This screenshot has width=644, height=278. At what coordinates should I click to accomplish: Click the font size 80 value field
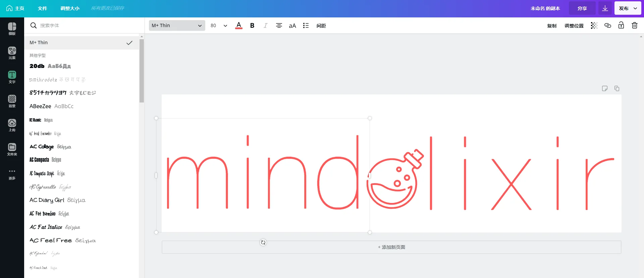[213, 25]
